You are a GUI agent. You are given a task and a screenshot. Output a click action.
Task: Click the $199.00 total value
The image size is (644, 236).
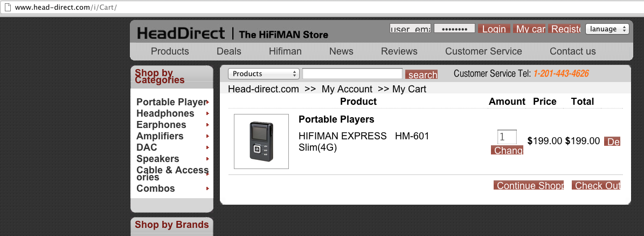coord(583,141)
